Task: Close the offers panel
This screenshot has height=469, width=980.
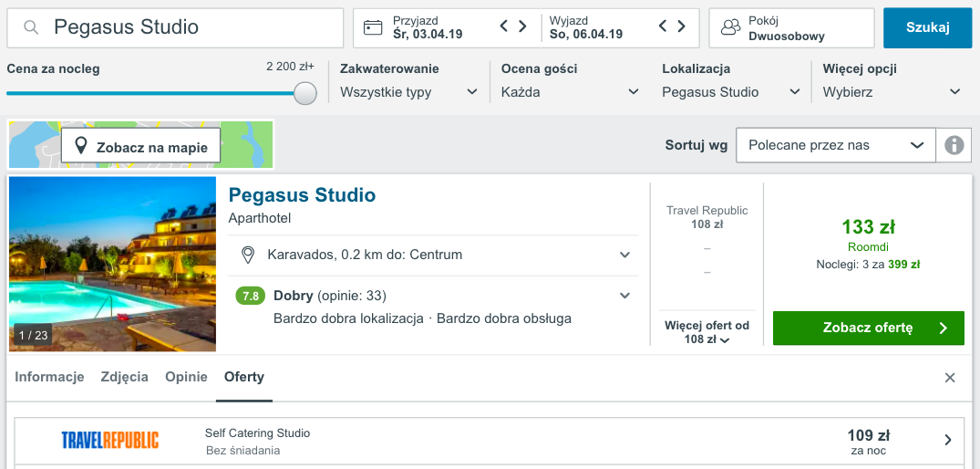Action: [950, 378]
